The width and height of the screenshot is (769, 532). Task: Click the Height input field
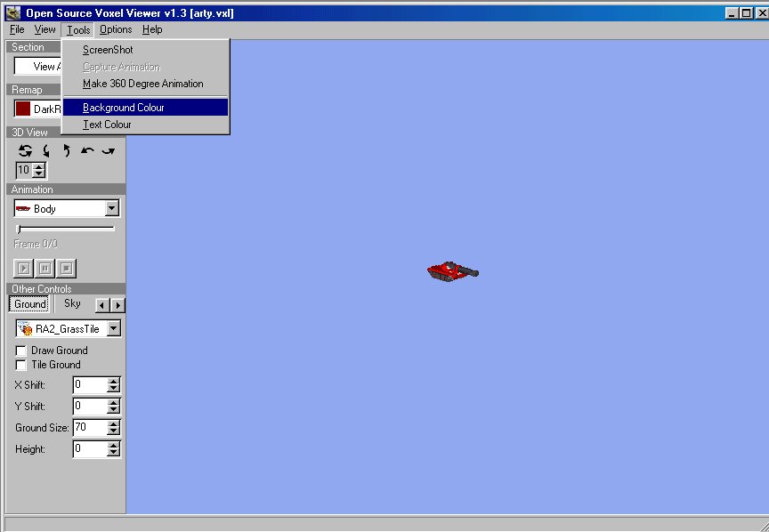(x=90, y=448)
